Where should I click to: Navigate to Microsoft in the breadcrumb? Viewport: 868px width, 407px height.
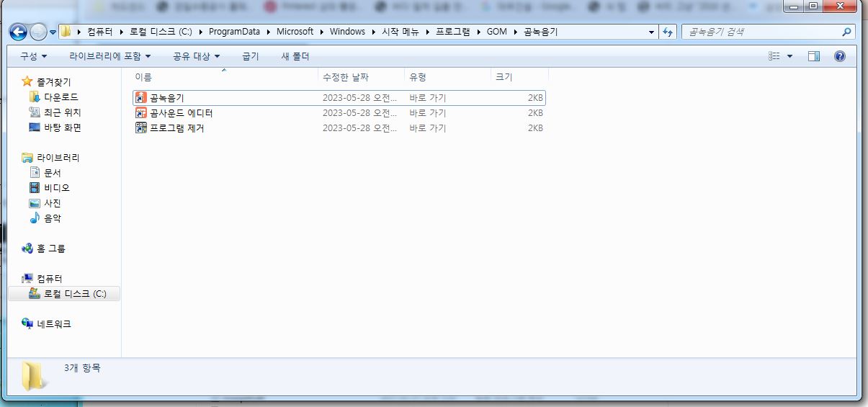click(295, 32)
